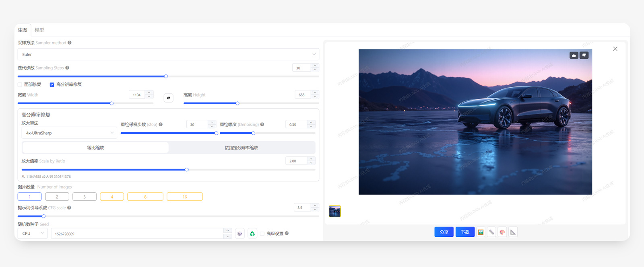Image resolution: width=644 pixels, height=267 pixels.
Task: Click the thumbs-up icon on the generated image
Action: tap(574, 55)
